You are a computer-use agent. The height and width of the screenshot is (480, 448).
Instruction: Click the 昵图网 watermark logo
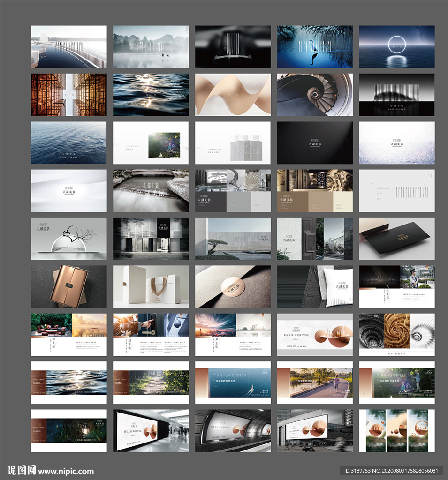pos(21,471)
